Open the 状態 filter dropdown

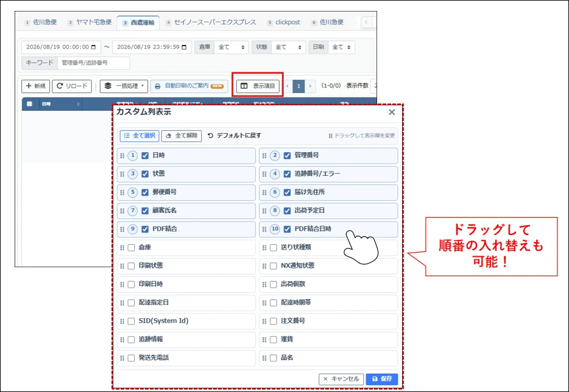(288, 47)
